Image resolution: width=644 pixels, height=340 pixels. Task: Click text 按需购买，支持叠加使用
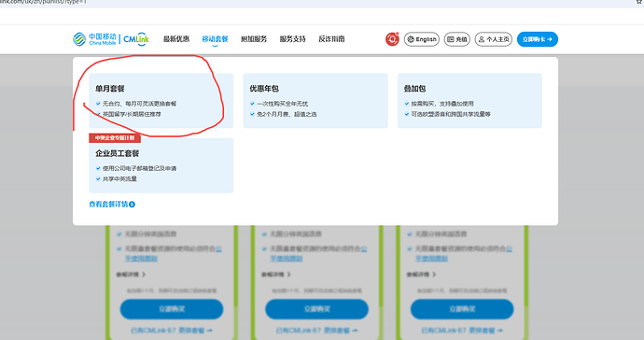pos(442,104)
